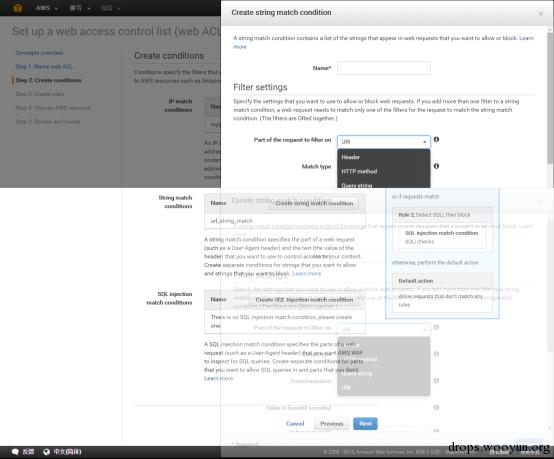Image resolution: width=554 pixels, height=459 pixels.
Task: Open the AWS menu in top bar
Action: coord(47,8)
